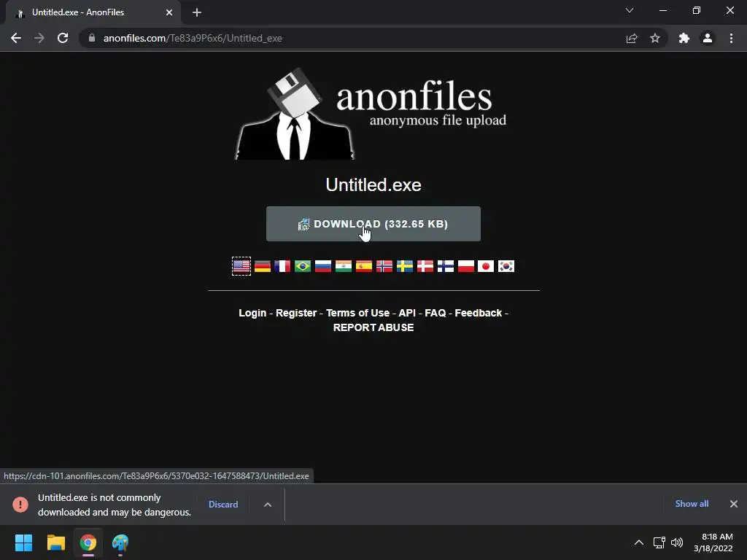
Task: Click Show all downloads
Action: 692,504
